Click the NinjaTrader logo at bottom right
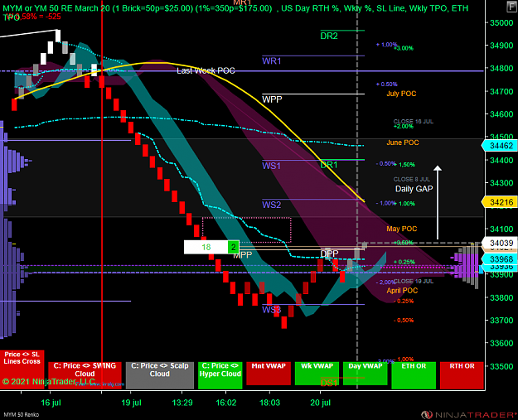The width and height of the screenshot is (518, 420). click(x=468, y=415)
